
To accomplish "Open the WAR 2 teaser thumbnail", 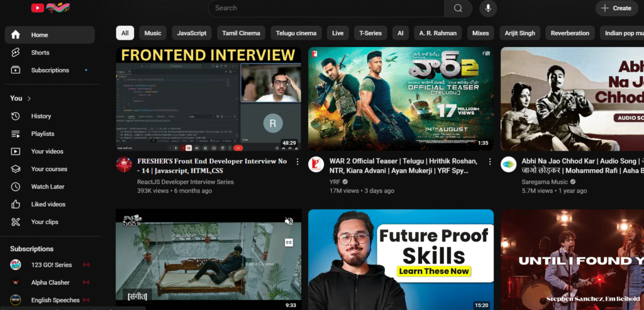I will coord(401,99).
